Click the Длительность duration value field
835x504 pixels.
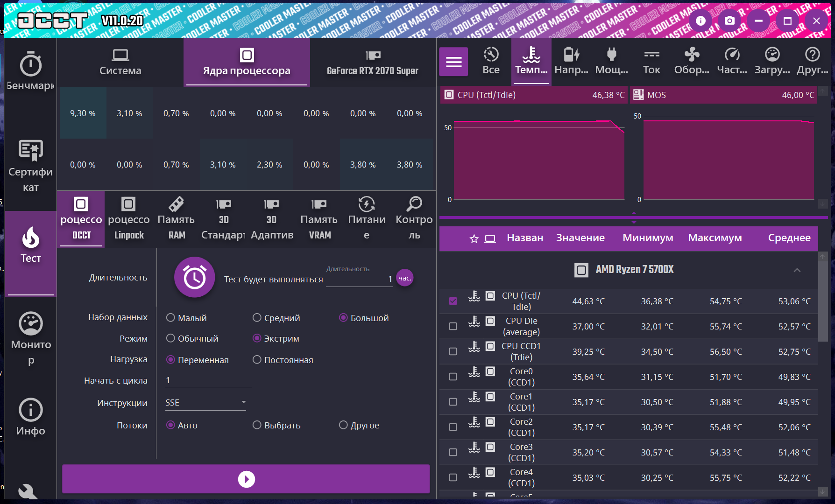pyautogui.click(x=360, y=279)
